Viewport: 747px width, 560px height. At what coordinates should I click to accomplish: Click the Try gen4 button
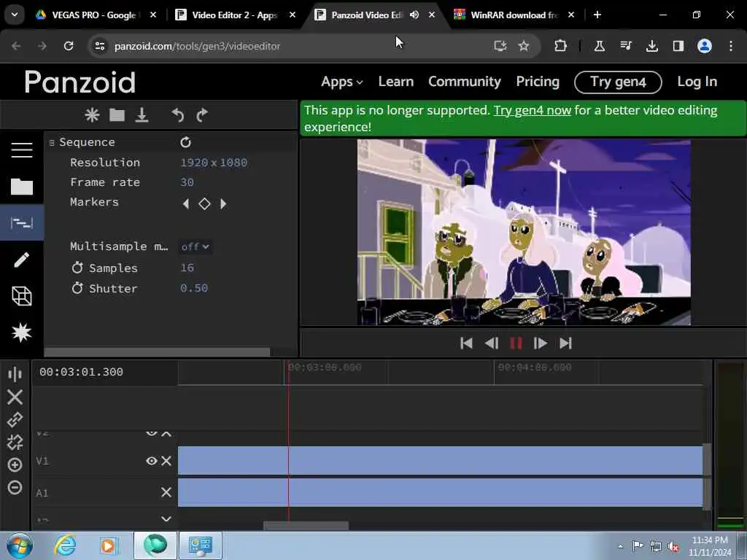(618, 82)
